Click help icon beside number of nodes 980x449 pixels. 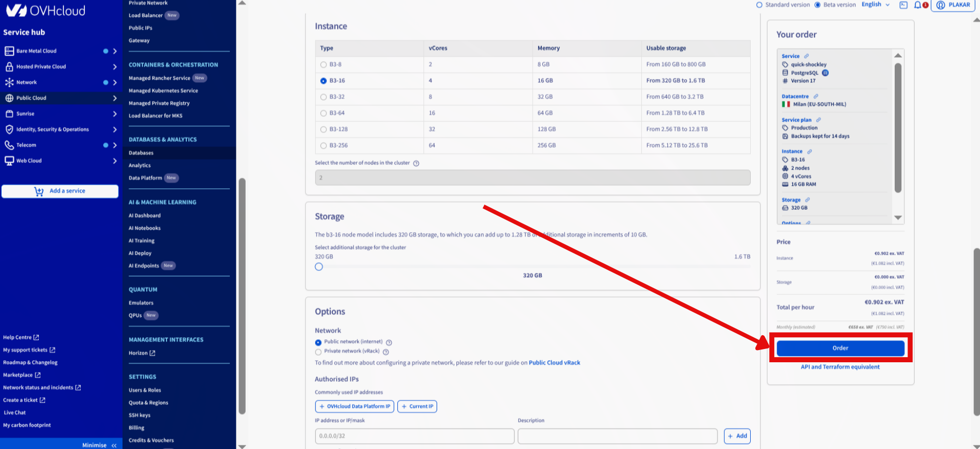pos(416,163)
